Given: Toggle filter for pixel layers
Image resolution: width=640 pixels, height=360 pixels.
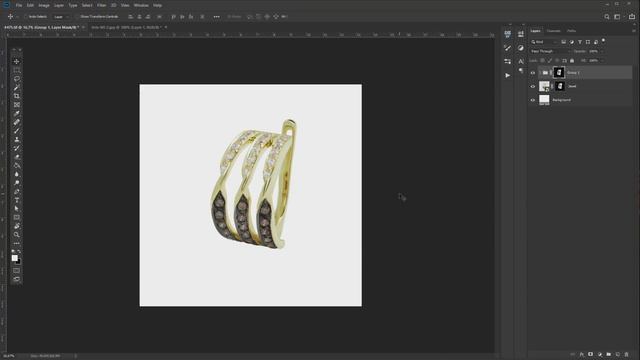Looking at the screenshot, I should pyautogui.click(x=563, y=42).
